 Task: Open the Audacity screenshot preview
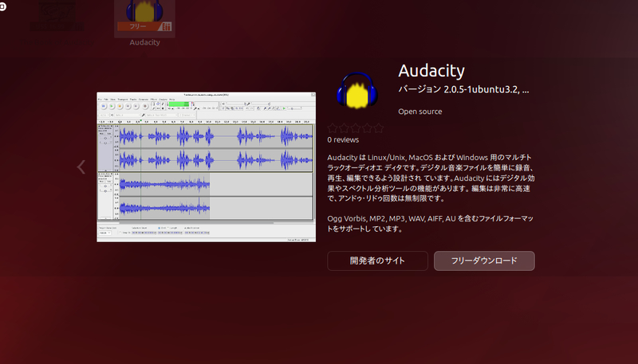pos(207,167)
